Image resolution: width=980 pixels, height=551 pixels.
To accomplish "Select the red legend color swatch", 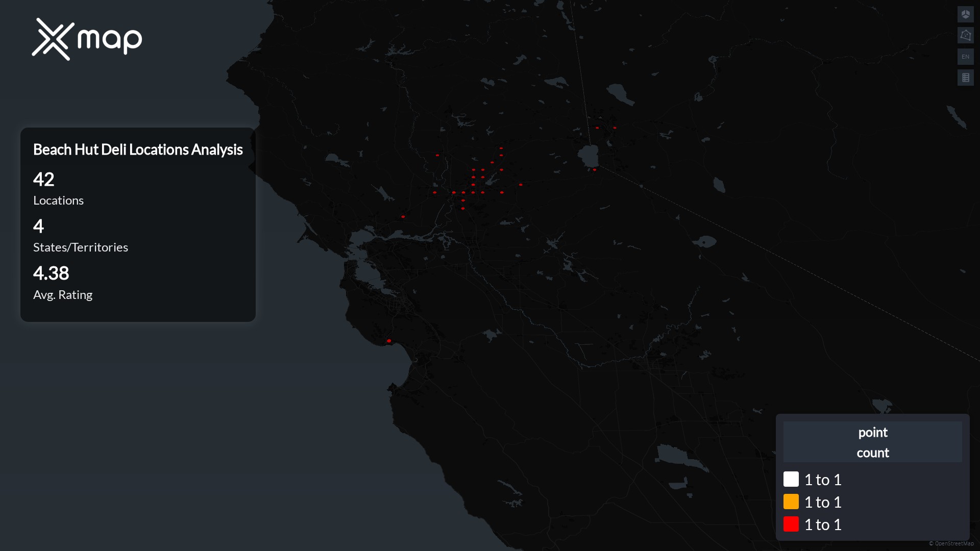I will (x=791, y=524).
